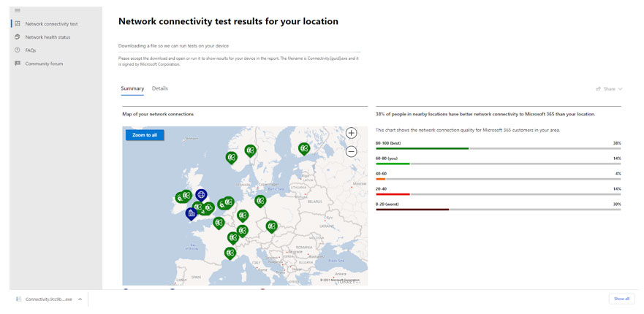
Task: Click the '38% of people in nearby locations' text
Action: (x=485, y=114)
